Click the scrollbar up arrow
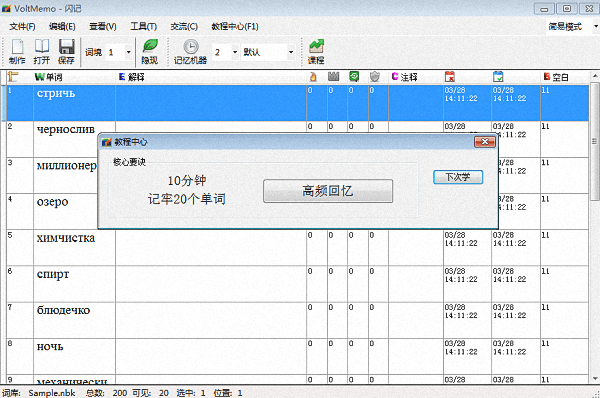 [595, 76]
